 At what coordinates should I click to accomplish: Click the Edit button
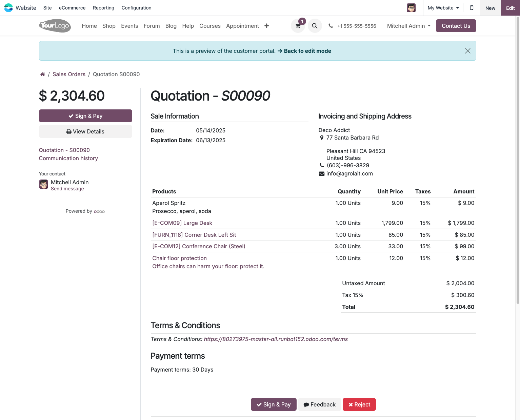(x=510, y=8)
